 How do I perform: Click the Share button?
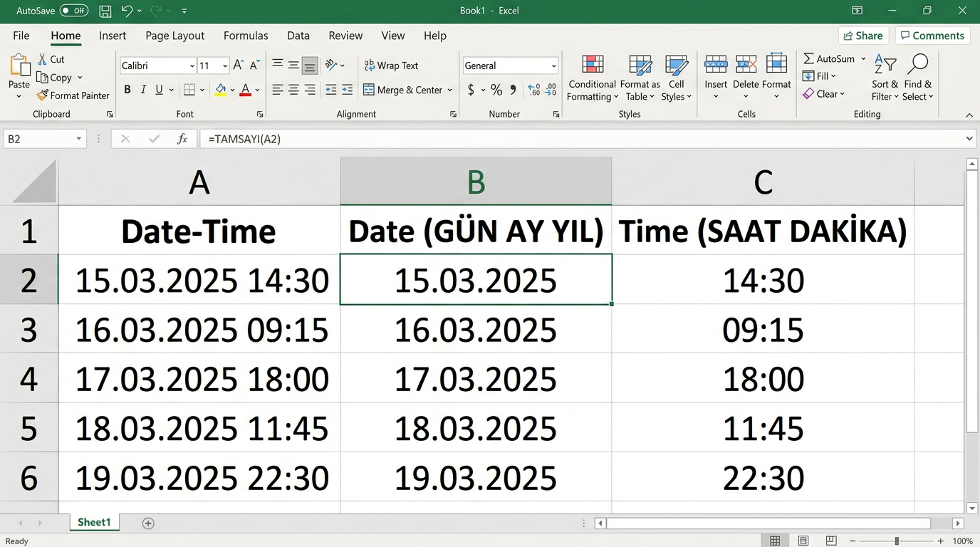coord(862,36)
